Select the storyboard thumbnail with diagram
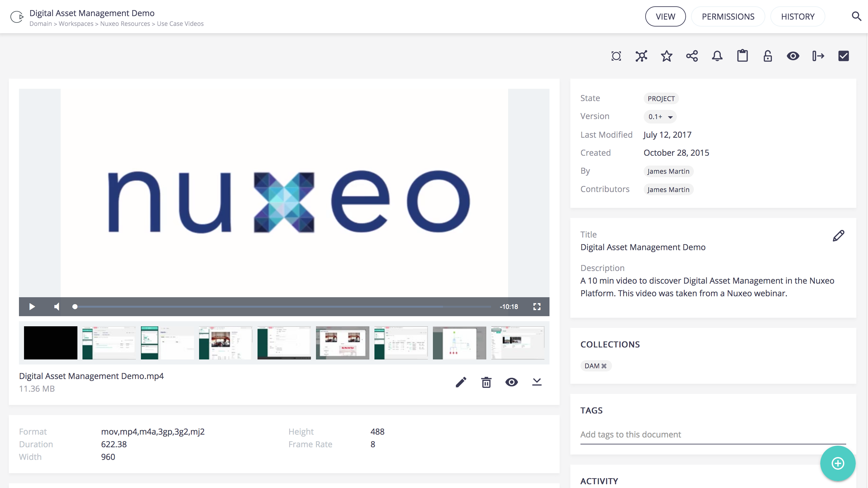Viewport: 868px width, 488px height. point(459,342)
